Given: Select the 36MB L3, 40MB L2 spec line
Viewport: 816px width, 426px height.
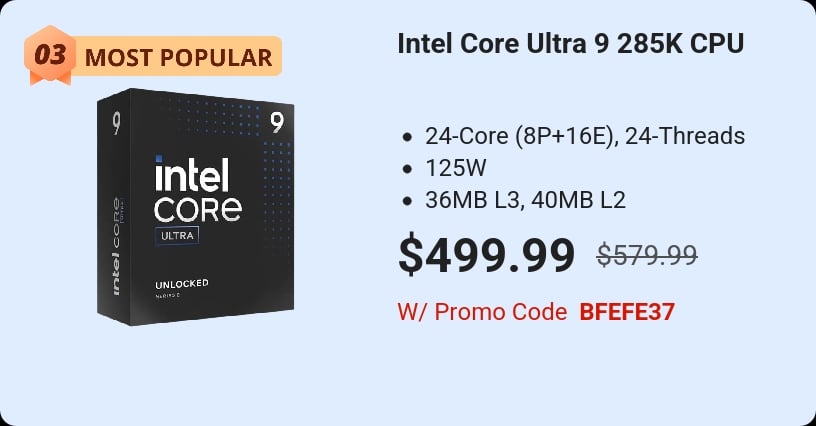Looking at the screenshot, I should point(525,200).
